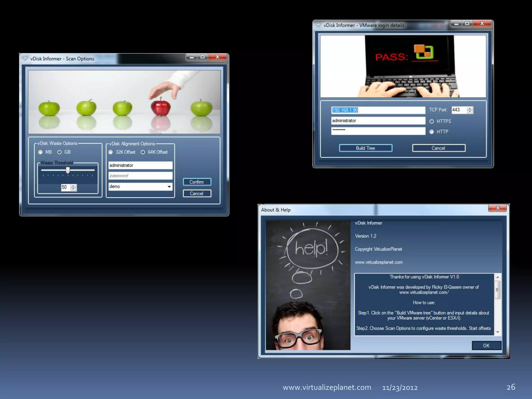
Task: Click the password field in Scan Options
Action: pyautogui.click(x=140, y=176)
